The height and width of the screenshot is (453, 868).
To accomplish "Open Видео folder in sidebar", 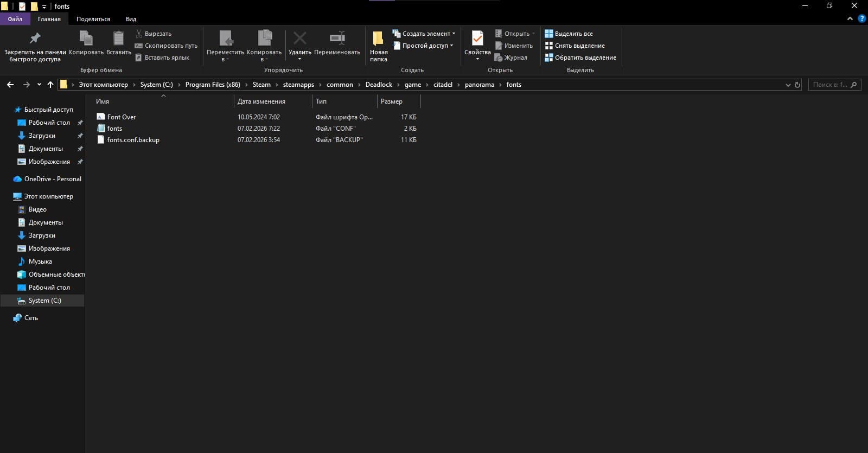I will click(x=37, y=209).
